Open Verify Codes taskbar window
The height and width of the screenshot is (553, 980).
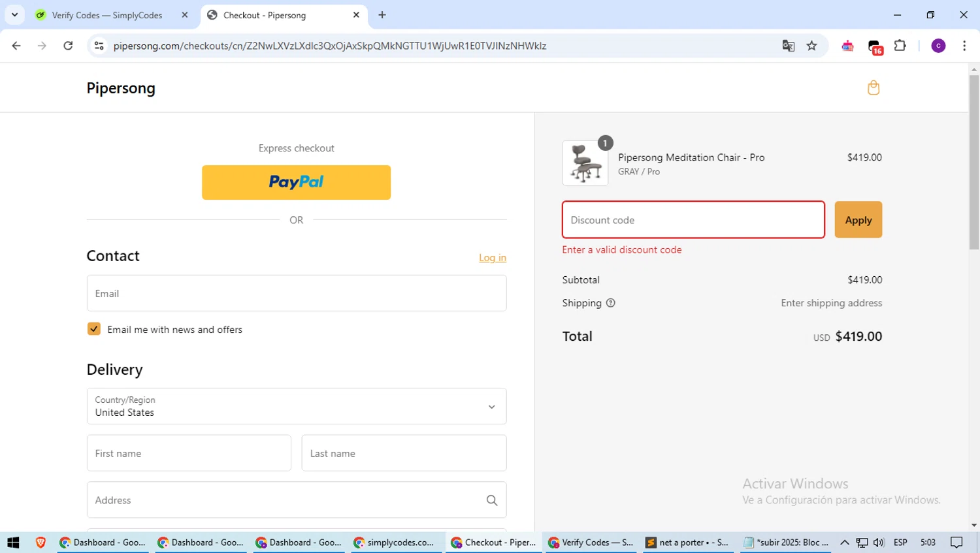pos(591,543)
